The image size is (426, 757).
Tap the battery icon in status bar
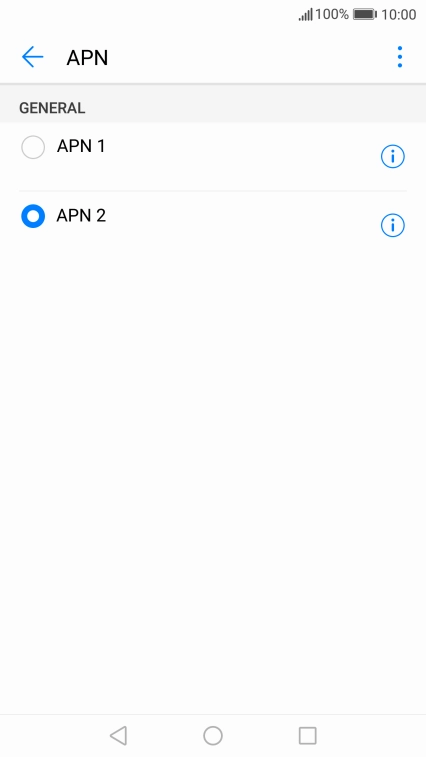point(365,14)
